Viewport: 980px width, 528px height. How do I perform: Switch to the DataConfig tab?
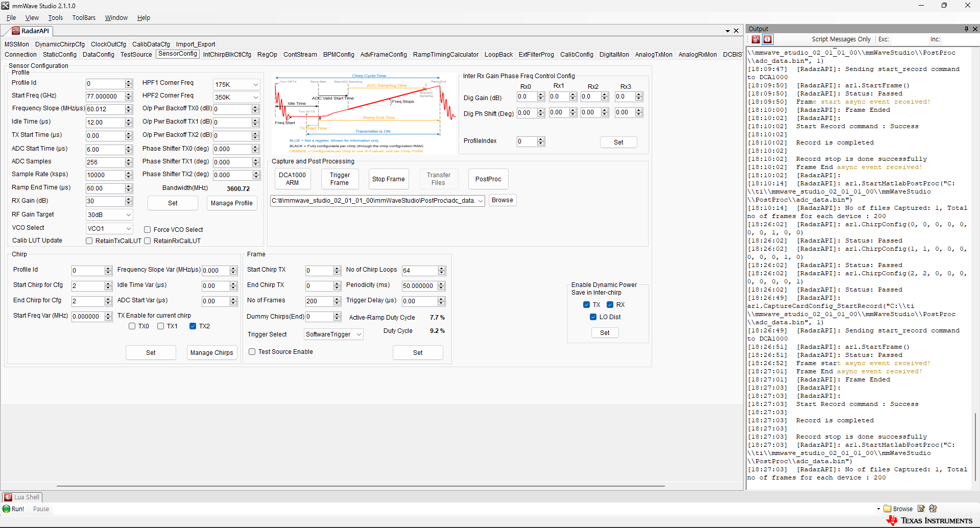click(99, 55)
